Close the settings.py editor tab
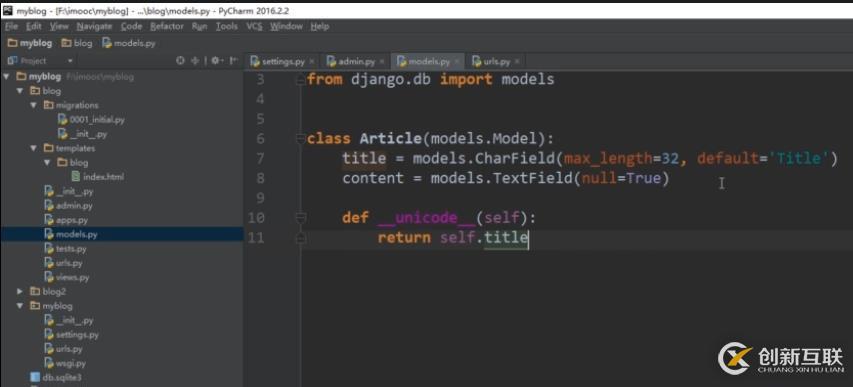Screen dimensions: 853x387 (312, 62)
